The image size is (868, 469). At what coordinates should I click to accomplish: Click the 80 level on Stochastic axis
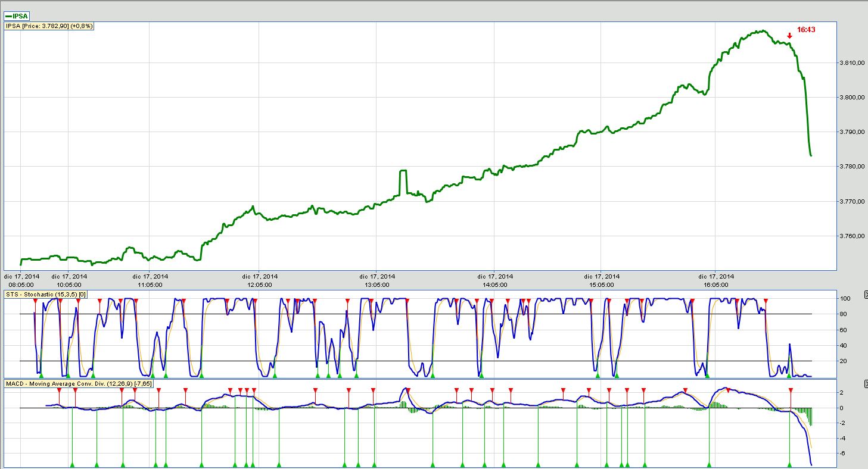[x=844, y=314]
